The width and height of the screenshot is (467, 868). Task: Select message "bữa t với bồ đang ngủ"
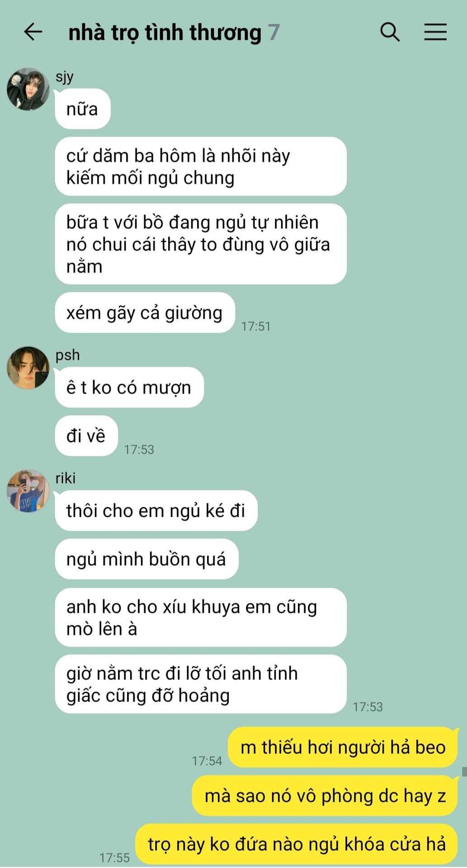[201, 244]
